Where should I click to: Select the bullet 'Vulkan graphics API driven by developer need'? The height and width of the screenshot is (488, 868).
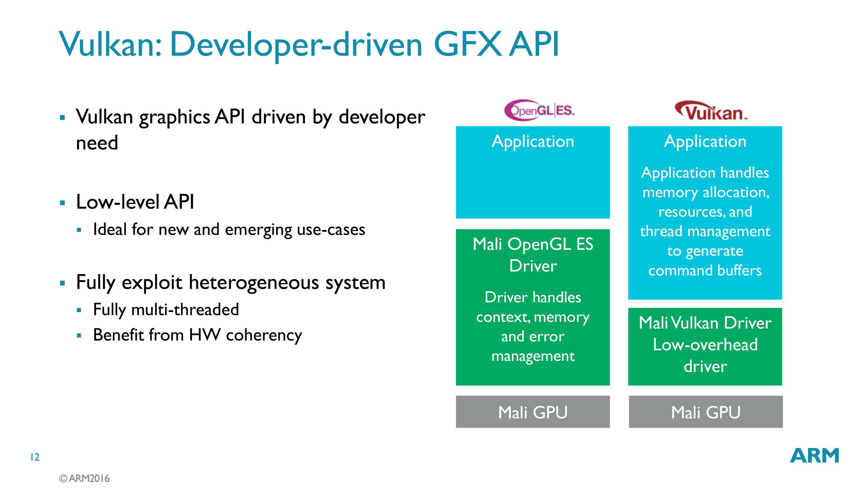250,129
